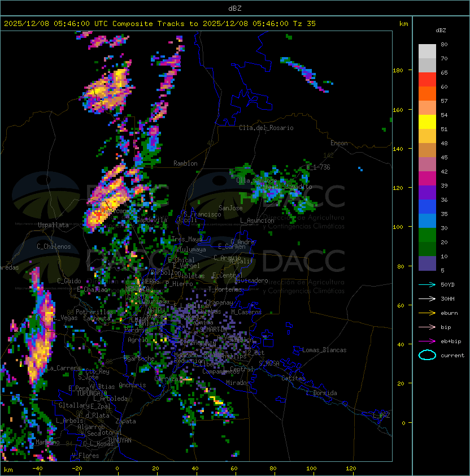The image size is (470, 476).
Task: Click the 'Zapata' place label on the map
Action: click(x=125, y=421)
